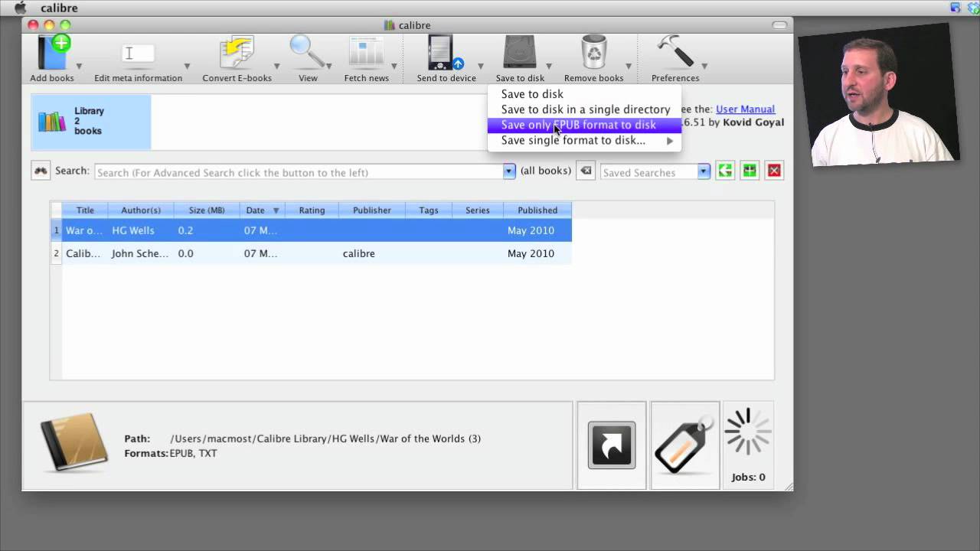Click May 2010 published cell for Calibre row

pyautogui.click(x=537, y=253)
